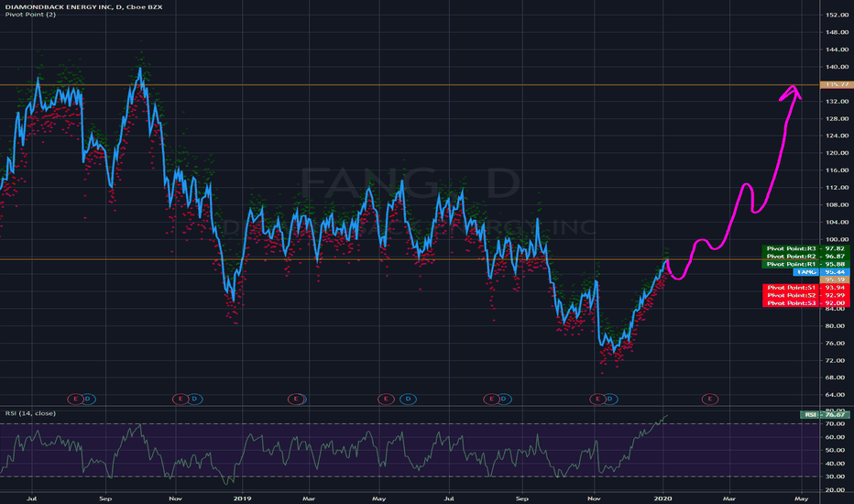854x504 pixels.
Task: Click the 2020 label on time axis
Action: pos(662,498)
